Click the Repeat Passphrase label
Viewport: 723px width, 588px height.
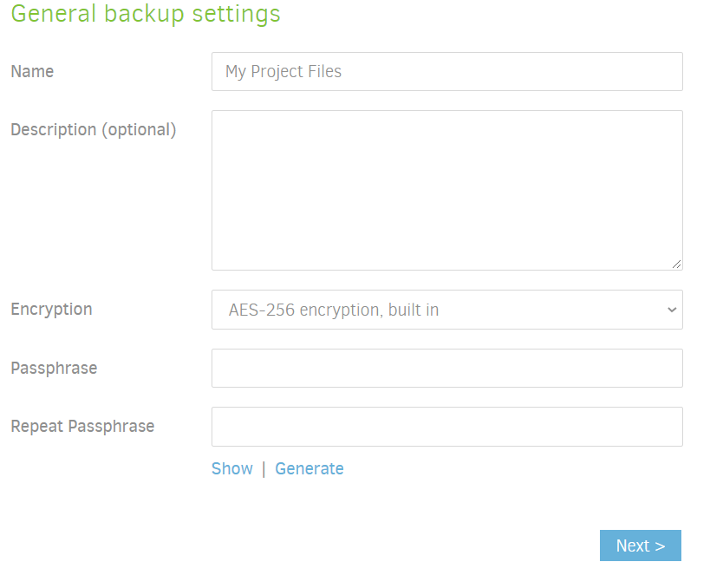coord(82,426)
